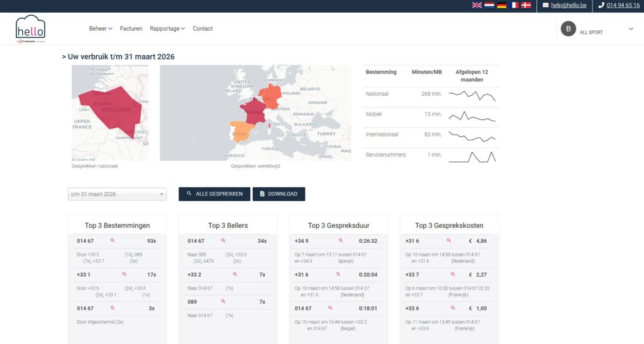Click the Gesprekken nationaal caption
644x344 pixels.
coord(94,166)
